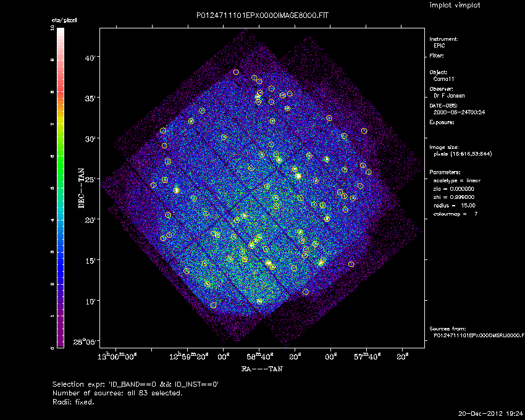Click the 'Radii: fixed.' text
525x420 pixels.
(x=73, y=402)
